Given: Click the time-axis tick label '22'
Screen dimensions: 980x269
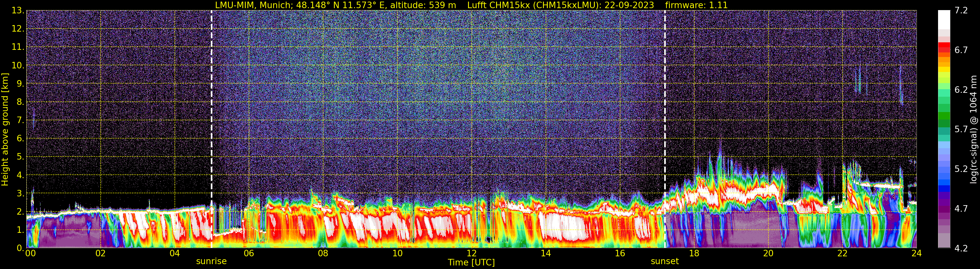Looking at the screenshot, I should 842,254.
